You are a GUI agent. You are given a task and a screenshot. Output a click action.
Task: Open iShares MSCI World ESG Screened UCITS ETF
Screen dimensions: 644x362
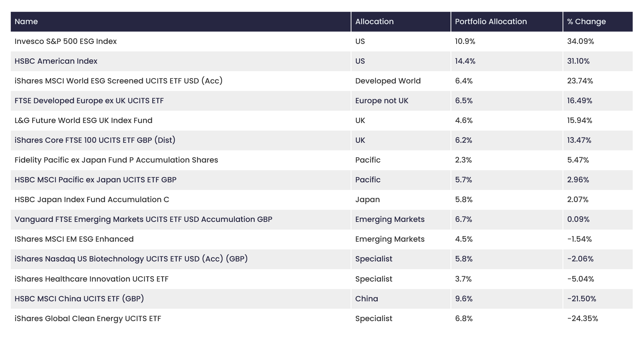click(118, 81)
